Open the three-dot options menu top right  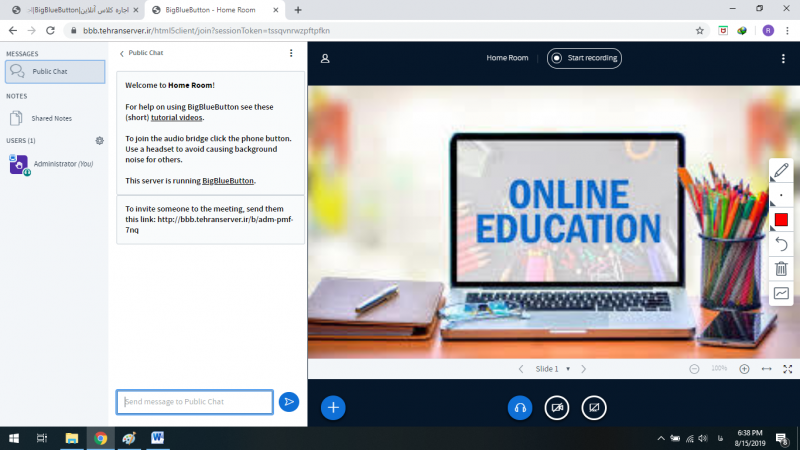point(783,58)
